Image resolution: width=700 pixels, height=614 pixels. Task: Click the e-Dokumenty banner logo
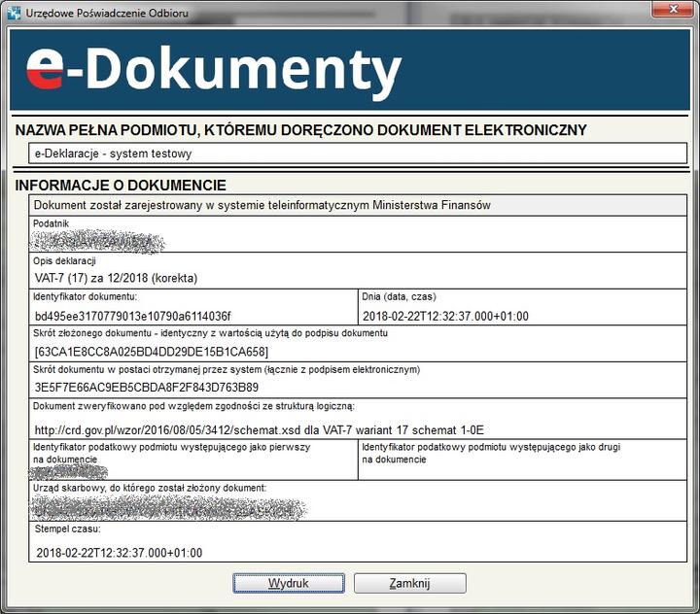(214, 71)
